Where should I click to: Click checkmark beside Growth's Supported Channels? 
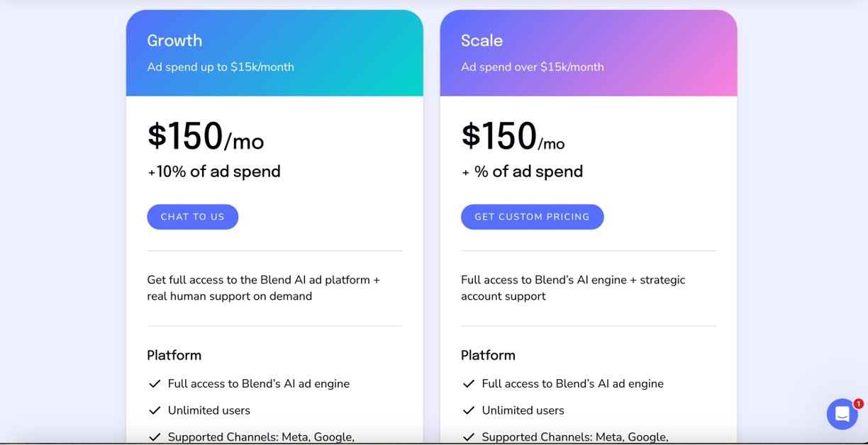pyautogui.click(x=155, y=436)
